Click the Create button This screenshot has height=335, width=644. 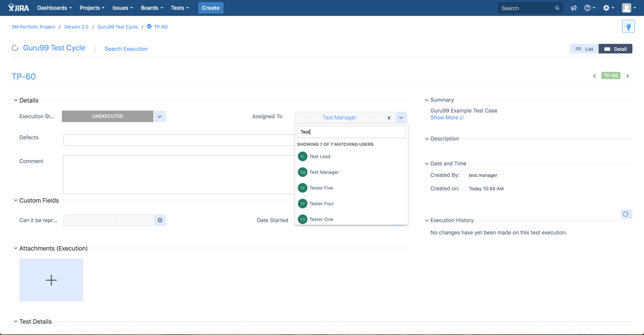click(211, 8)
